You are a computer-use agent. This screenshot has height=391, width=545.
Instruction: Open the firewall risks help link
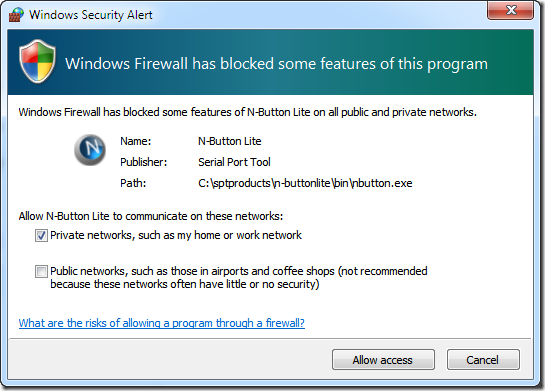(x=162, y=323)
